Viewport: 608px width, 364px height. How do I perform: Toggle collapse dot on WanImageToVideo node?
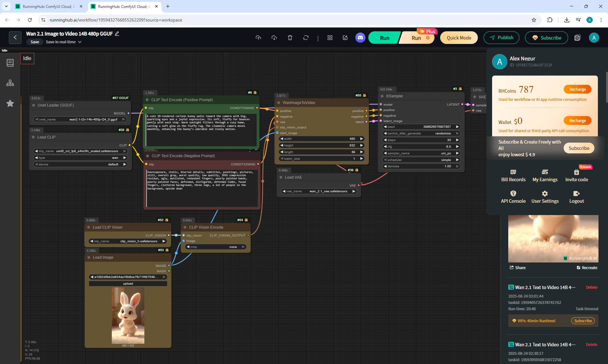point(279,103)
